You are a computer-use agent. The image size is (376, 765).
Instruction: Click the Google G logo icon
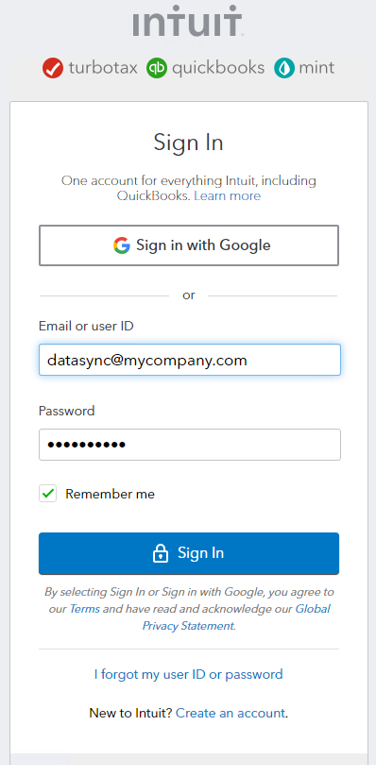[121, 245]
